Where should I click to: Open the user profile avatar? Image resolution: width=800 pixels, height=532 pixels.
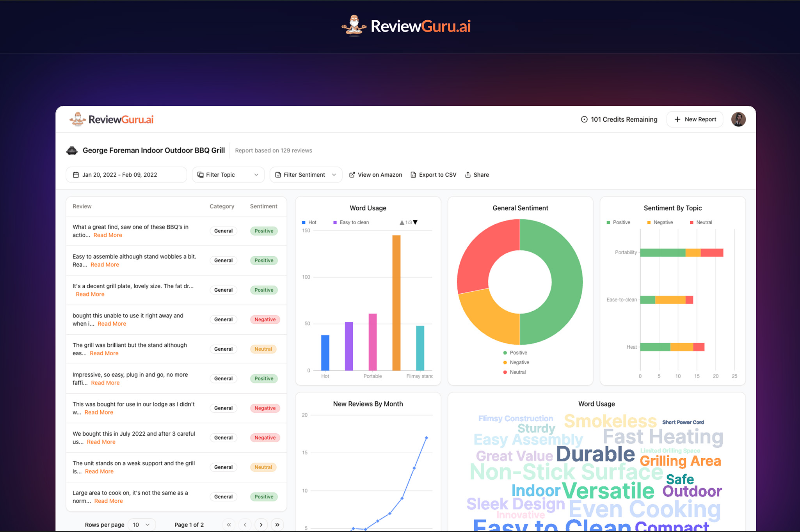[738, 119]
